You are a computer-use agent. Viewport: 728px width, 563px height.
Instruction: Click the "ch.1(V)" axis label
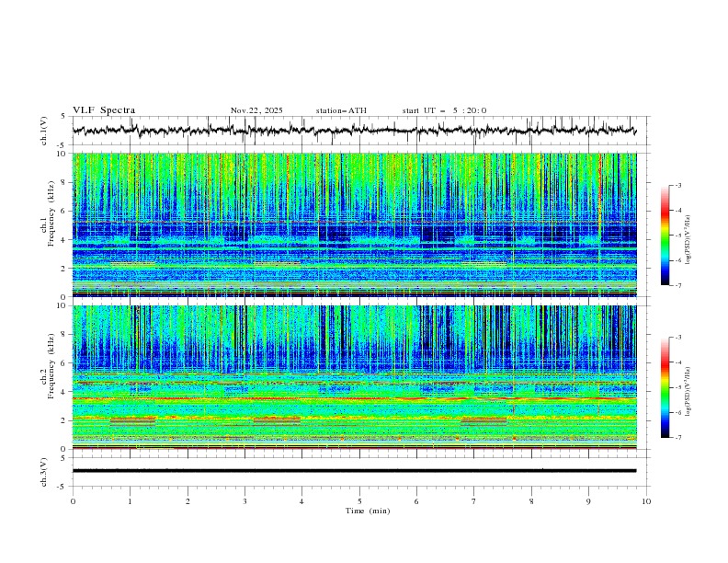pos(44,131)
